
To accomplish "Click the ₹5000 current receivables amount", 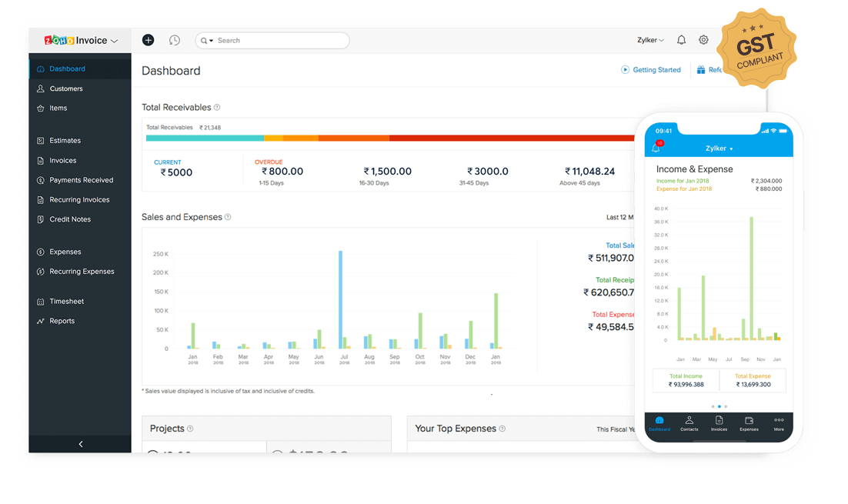I will (176, 172).
